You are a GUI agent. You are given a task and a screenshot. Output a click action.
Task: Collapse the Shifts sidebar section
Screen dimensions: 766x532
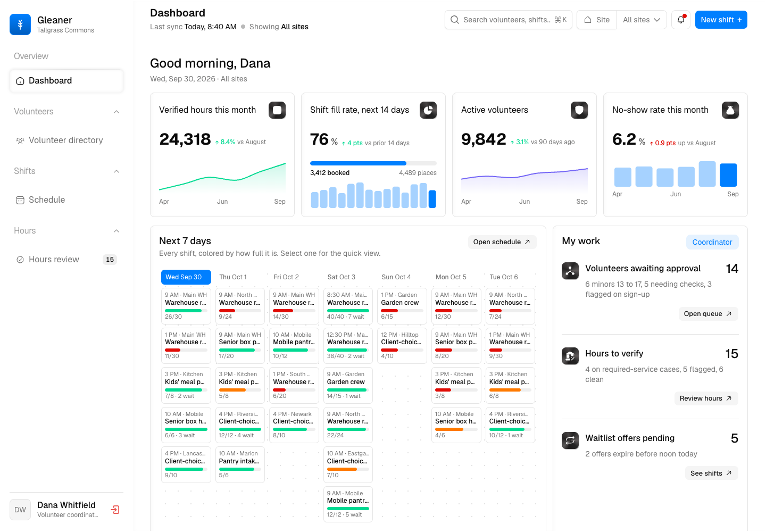click(x=116, y=171)
